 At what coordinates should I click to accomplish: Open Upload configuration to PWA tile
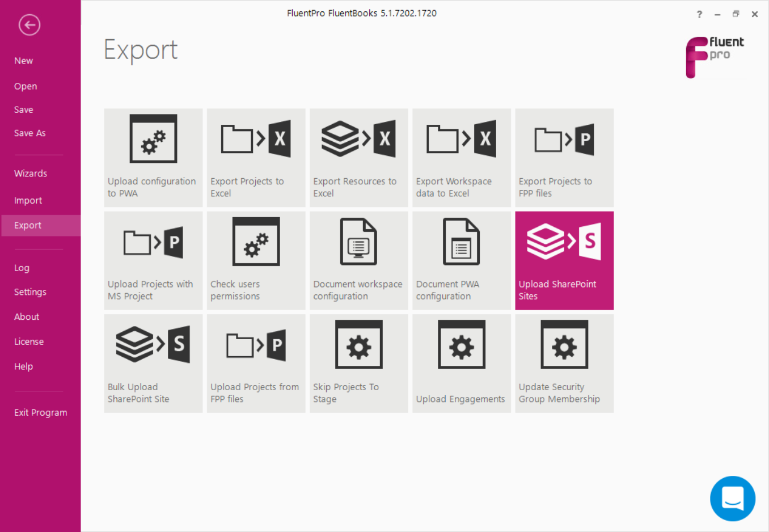point(153,158)
